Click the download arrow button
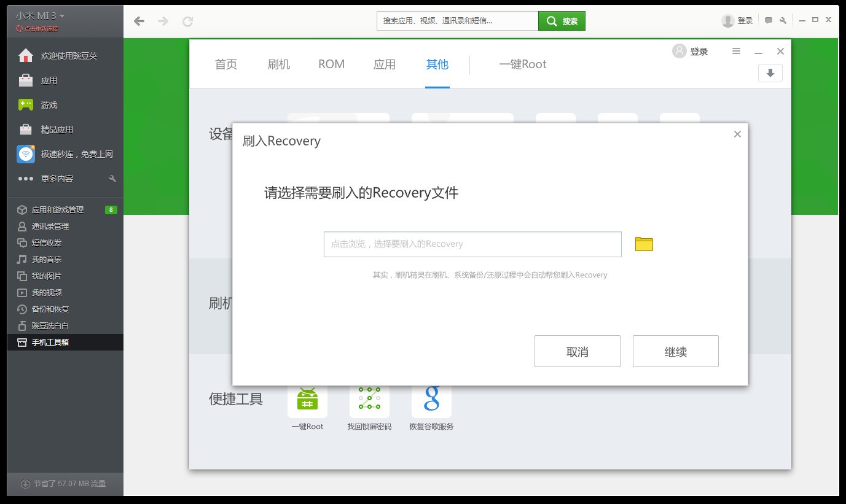 click(770, 73)
